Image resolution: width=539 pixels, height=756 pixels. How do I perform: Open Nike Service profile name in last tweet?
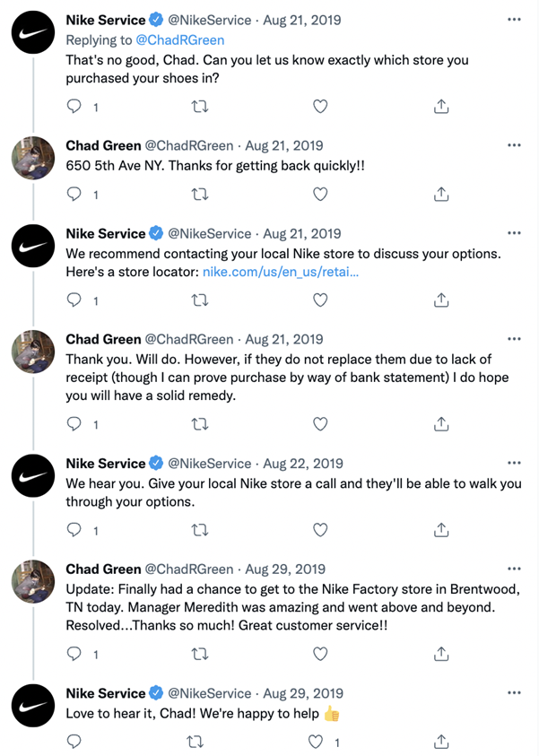click(x=105, y=693)
